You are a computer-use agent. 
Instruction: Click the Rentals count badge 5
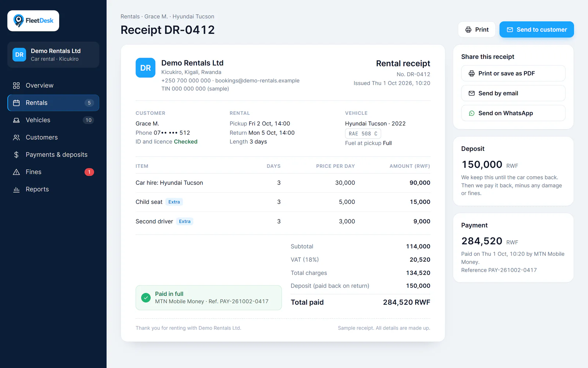point(89,103)
